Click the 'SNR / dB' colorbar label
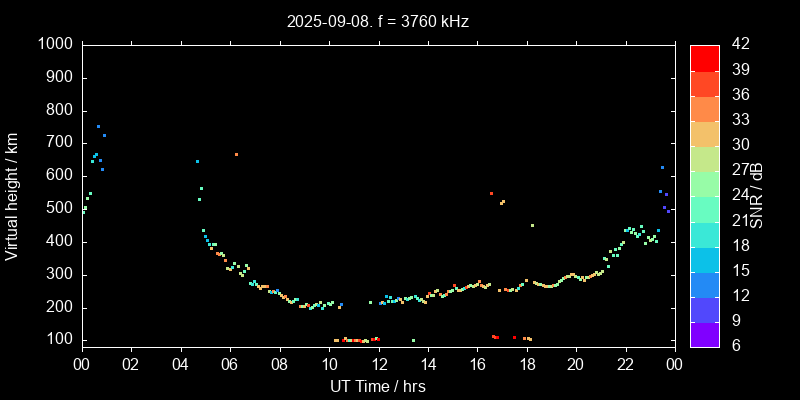This screenshot has width=800, height=400. [758, 196]
